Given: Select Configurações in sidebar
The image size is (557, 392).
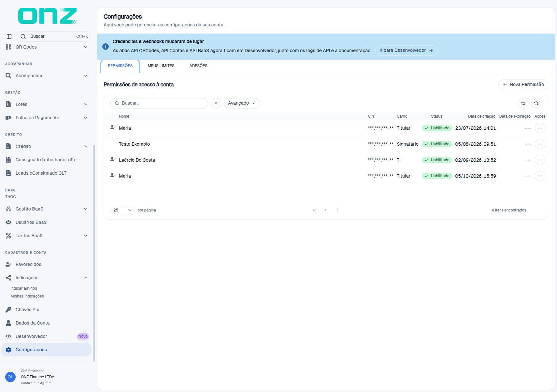Looking at the screenshot, I should point(46,350).
